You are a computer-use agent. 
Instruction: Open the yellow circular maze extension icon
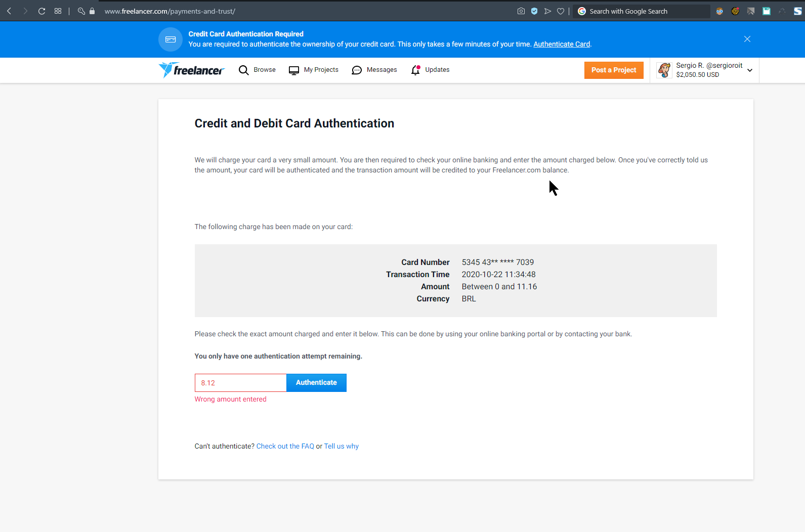735,11
